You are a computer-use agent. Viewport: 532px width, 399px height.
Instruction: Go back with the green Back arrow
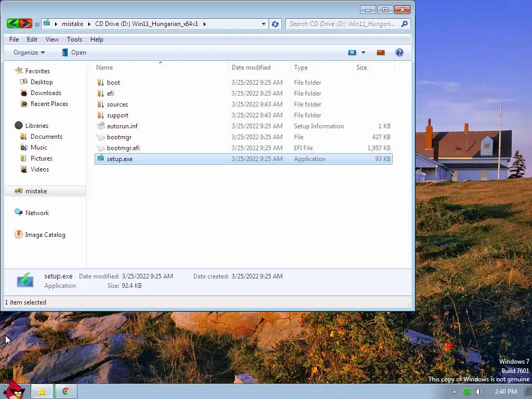point(13,23)
